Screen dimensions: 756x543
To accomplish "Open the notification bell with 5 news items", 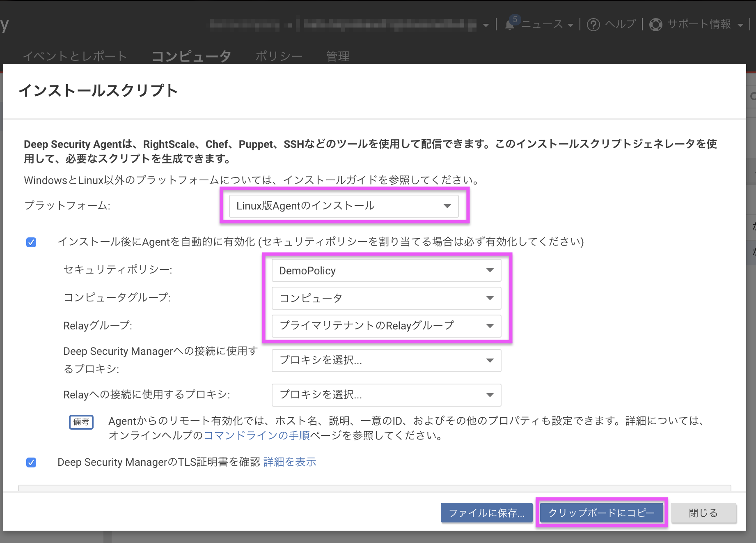I will [x=511, y=25].
